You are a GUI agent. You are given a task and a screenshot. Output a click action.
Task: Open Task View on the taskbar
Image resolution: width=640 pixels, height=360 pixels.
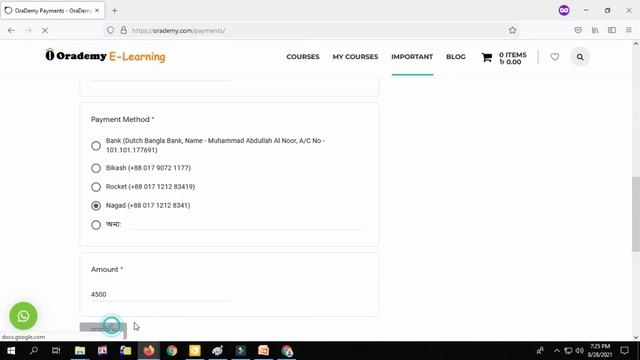click(56, 351)
